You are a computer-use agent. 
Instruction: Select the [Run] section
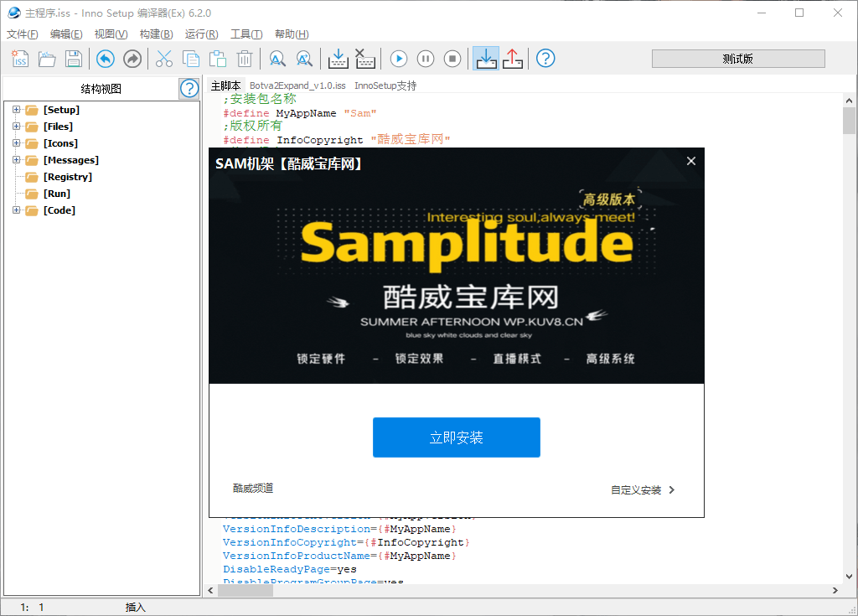coord(57,194)
